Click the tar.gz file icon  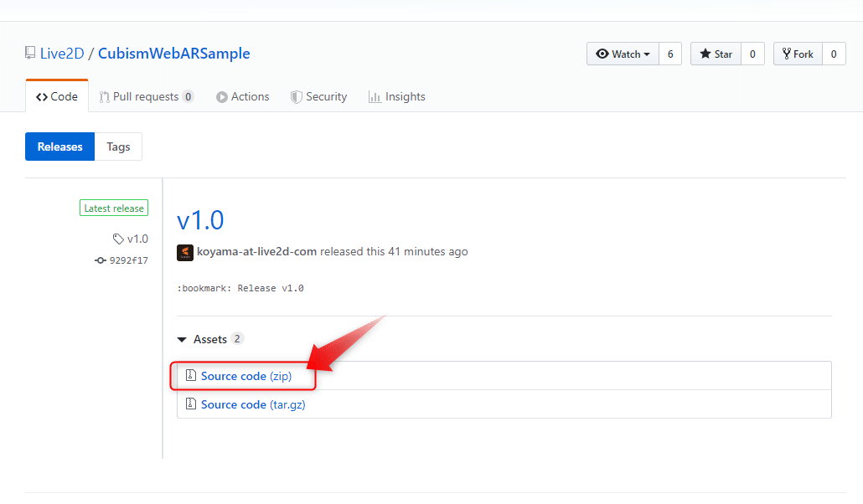tap(190, 404)
